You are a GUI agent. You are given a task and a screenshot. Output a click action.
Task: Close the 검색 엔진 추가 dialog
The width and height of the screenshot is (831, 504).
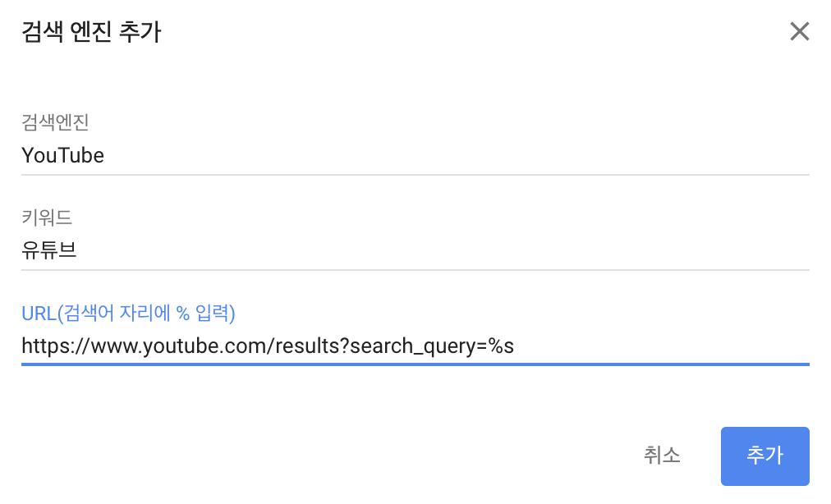799,32
